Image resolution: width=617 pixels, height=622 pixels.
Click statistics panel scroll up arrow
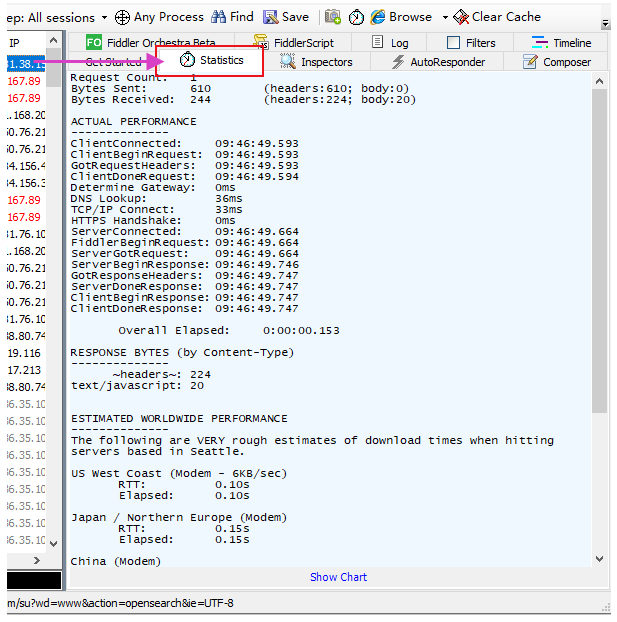(x=600, y=82)
